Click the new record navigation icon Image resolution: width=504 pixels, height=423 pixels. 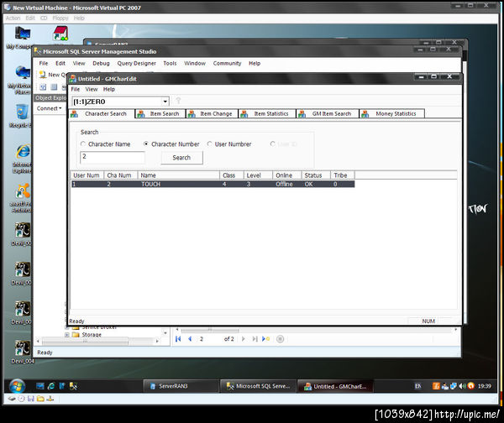coord(265,339)
